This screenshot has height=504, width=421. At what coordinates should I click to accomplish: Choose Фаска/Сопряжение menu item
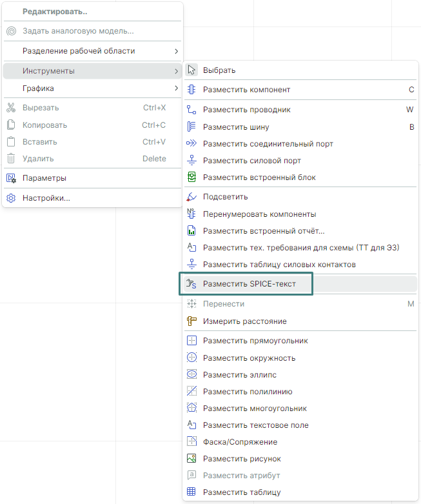pos(240,442)
